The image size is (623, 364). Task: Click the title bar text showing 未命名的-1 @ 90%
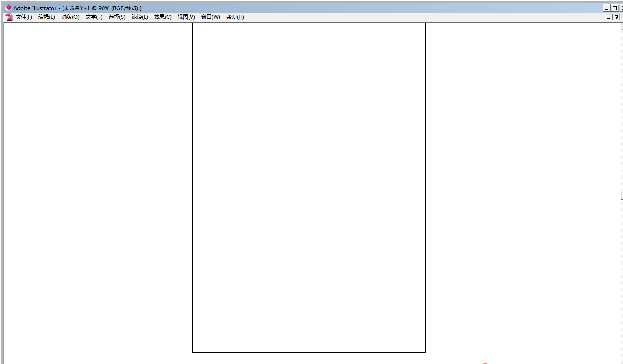point(102,8)
